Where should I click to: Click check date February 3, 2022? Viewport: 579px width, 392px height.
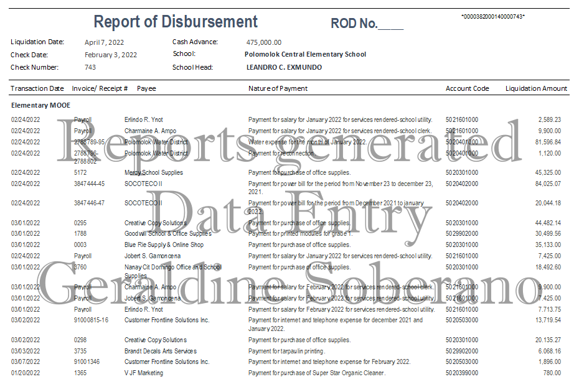click(x=111, y=55)
